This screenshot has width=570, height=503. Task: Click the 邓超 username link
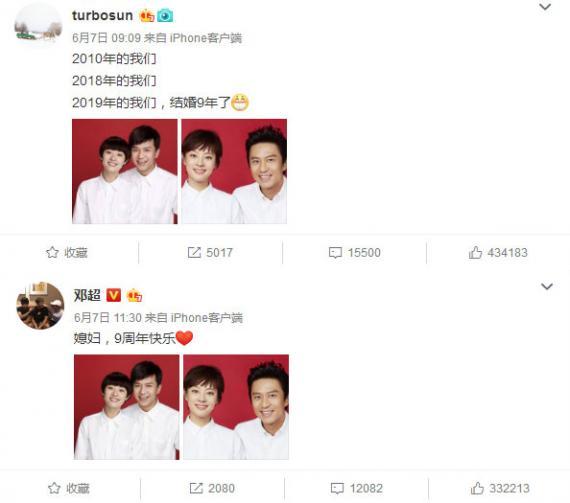click(x=87, y=295)
